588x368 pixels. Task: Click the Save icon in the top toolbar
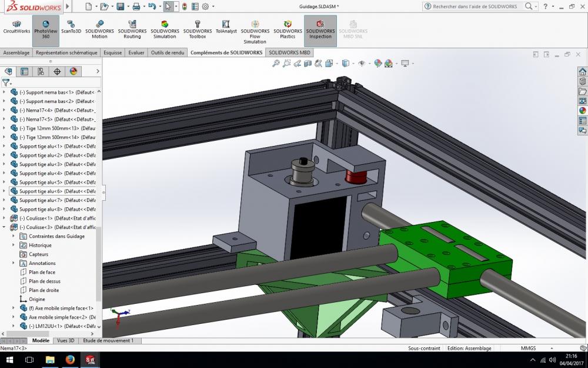tap(120, 6)
